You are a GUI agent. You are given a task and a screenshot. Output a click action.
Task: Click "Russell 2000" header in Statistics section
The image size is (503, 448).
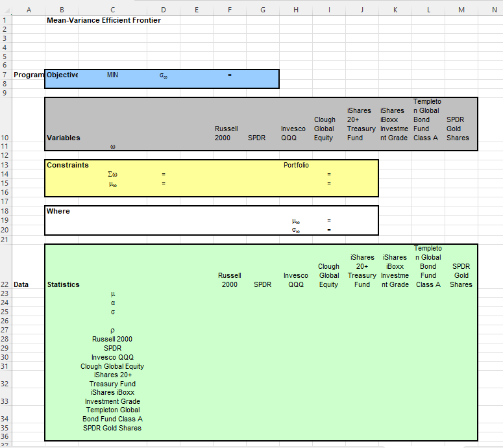click(230, 280)
